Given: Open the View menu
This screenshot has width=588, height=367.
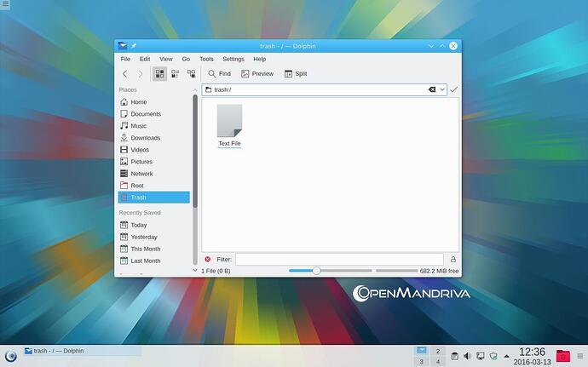Looking at the screenshot, I should coord(166,59).
